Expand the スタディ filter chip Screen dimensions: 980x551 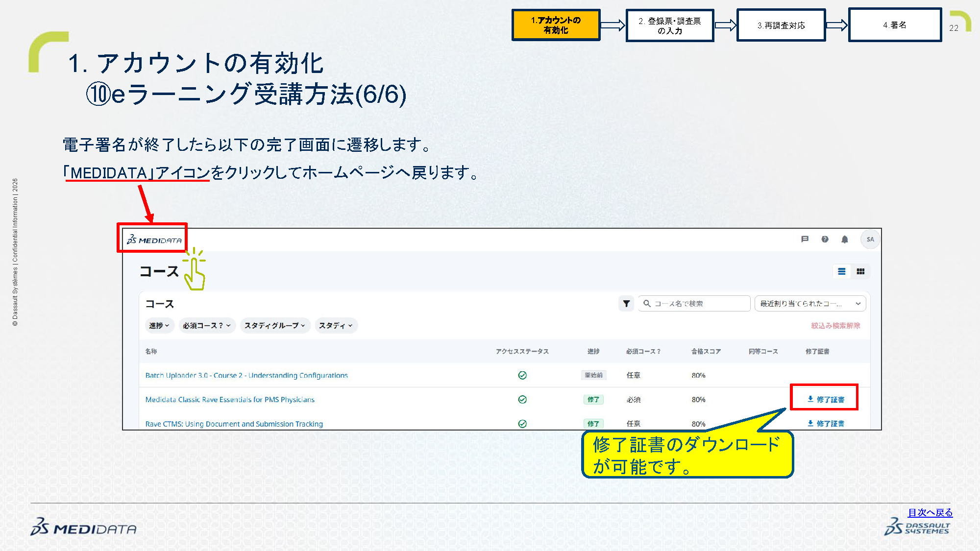[x=336, y=326]
